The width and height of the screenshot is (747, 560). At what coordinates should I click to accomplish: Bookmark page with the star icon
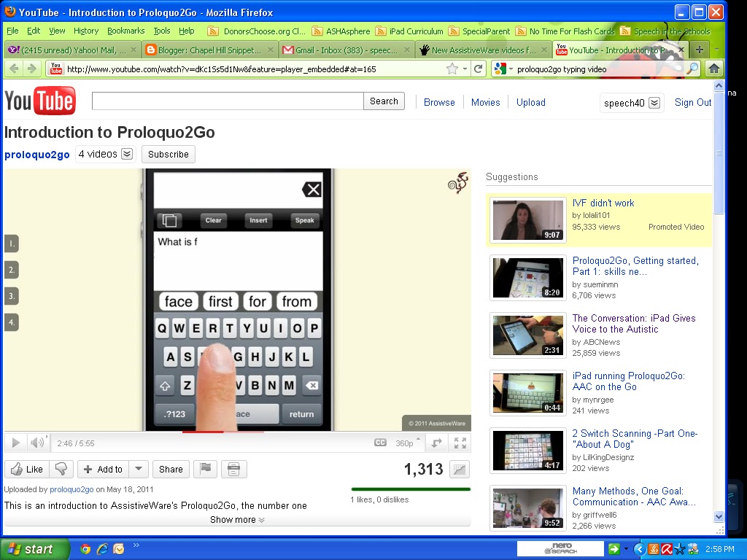[452, 69]
